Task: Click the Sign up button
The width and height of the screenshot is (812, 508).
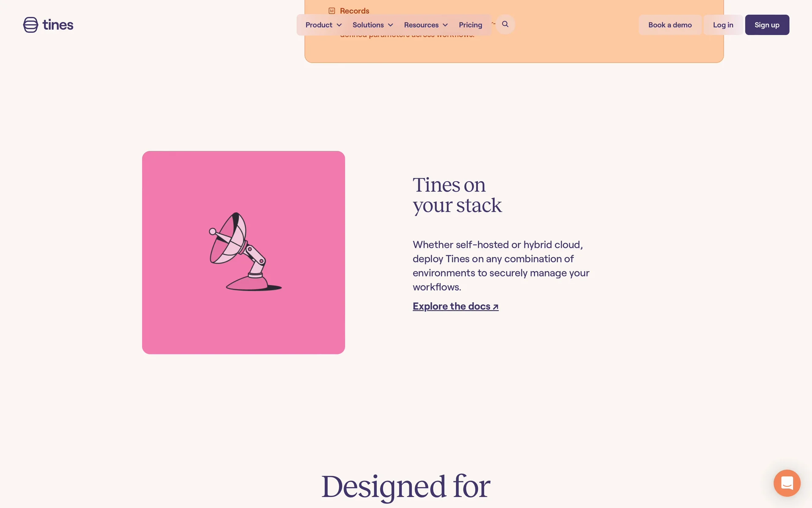Action: point(767,25)
